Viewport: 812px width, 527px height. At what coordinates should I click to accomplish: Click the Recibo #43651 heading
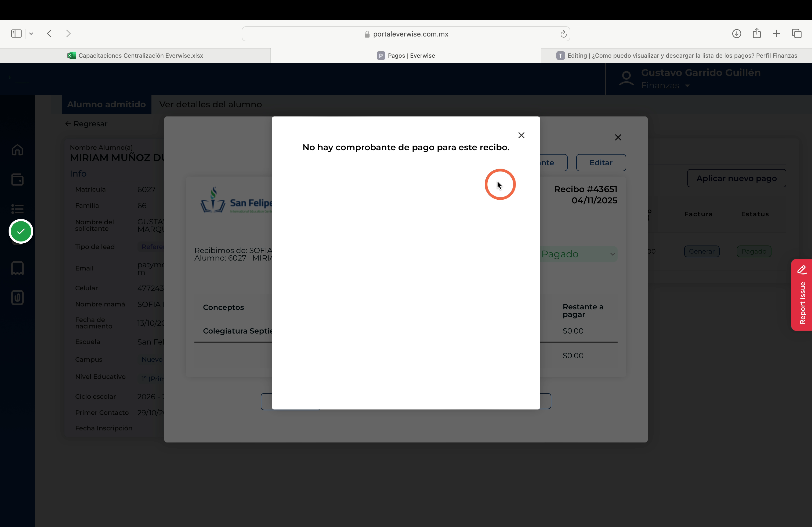coord(585,189)
